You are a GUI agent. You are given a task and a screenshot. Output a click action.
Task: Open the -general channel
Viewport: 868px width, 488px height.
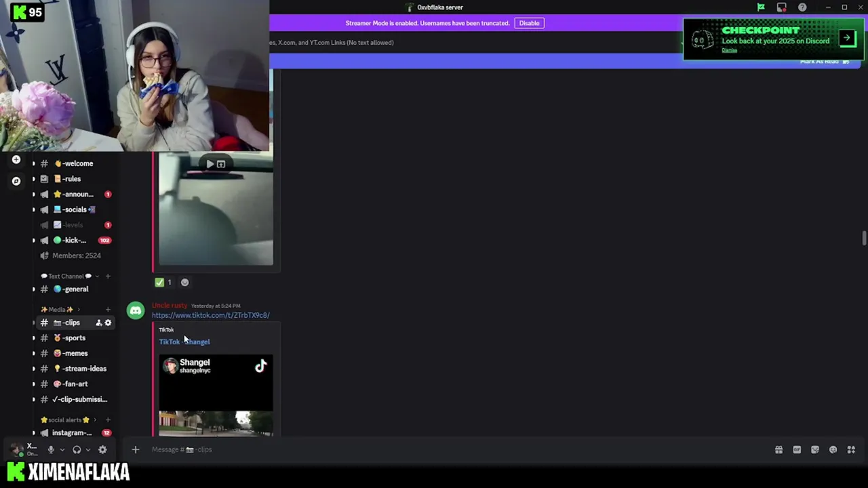(73, 289)
